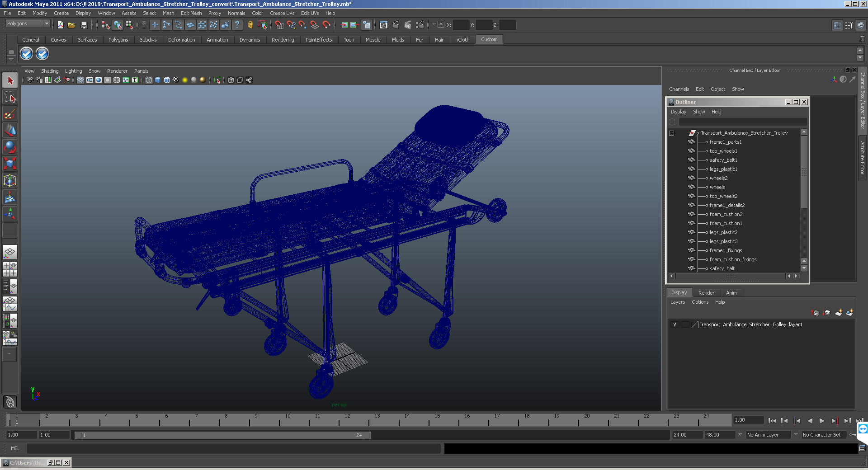Open the vertical Attribute Editor side tab
The image size is (868, 470).
click(x=863, y=158)
